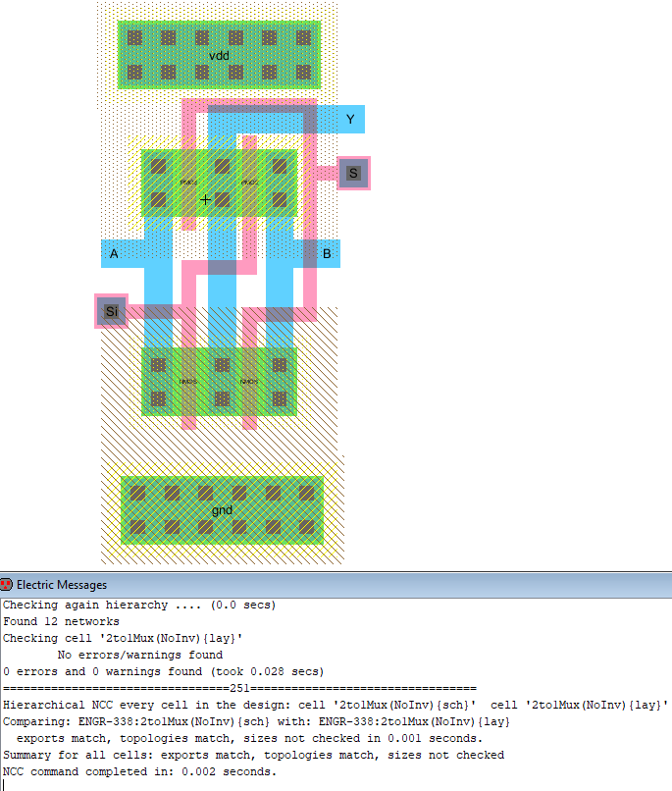Click the Electric Messages title bar

tap(334, 585)
